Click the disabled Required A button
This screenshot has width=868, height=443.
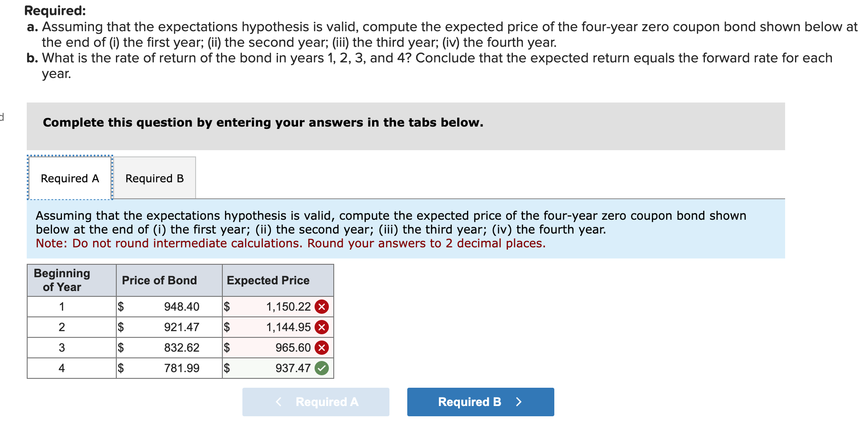point(315,402)
